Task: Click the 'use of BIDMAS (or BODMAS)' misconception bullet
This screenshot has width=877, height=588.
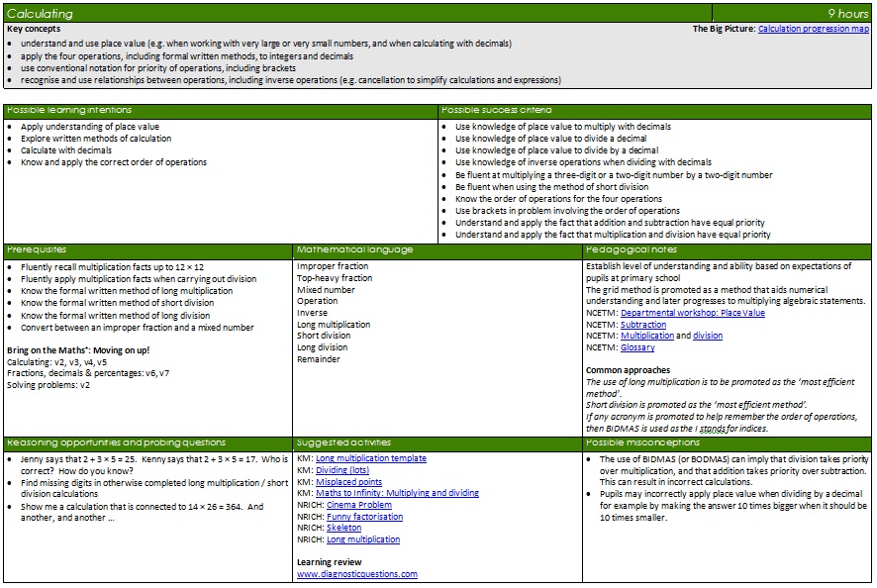Action: pos(733,470)
